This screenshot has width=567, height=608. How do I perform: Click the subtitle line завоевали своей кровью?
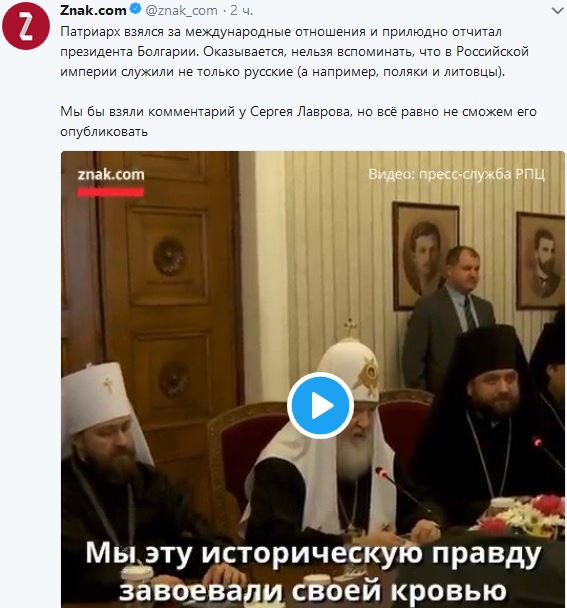click(313, 590)
